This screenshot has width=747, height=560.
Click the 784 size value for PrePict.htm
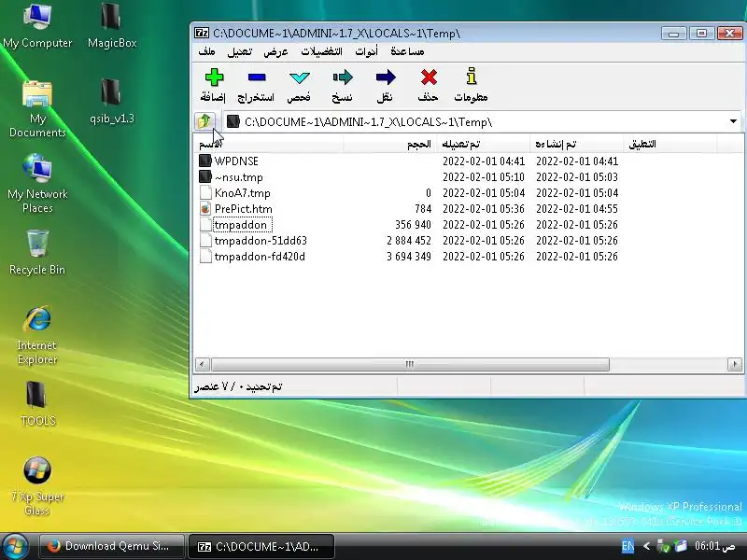coord(423,208)
